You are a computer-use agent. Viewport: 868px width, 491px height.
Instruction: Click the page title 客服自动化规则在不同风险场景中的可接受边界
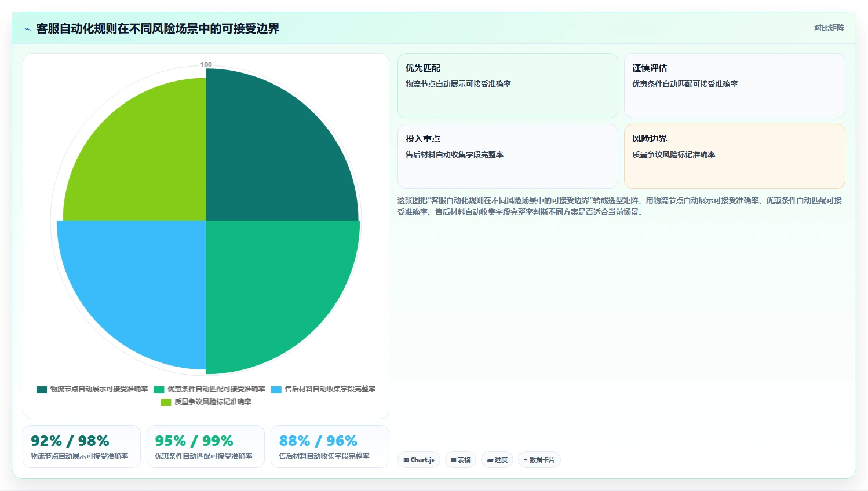pyautogui.click(x=158, y=29)
